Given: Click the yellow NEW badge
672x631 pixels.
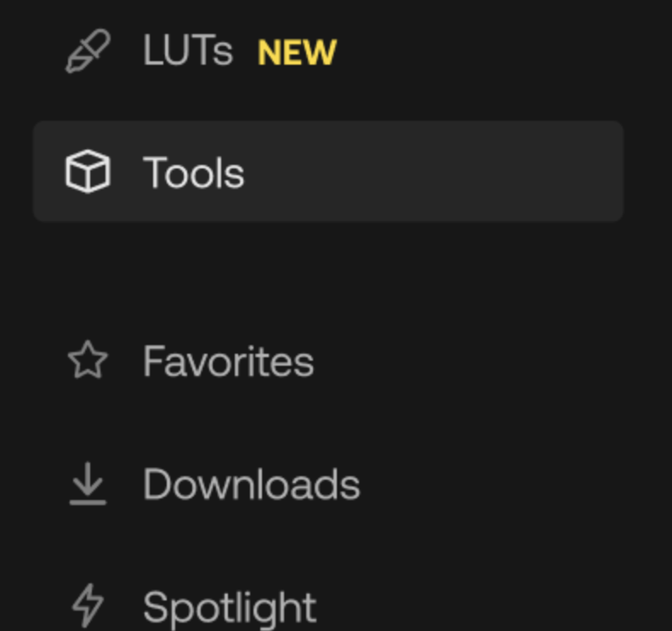Looking at the screenshot, I should point(297,54).
